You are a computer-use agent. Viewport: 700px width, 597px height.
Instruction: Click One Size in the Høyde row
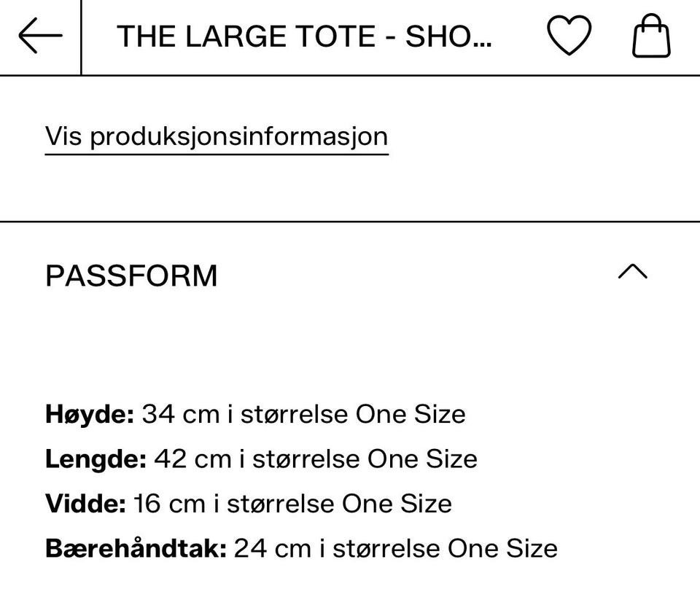(x=410, y=414)
